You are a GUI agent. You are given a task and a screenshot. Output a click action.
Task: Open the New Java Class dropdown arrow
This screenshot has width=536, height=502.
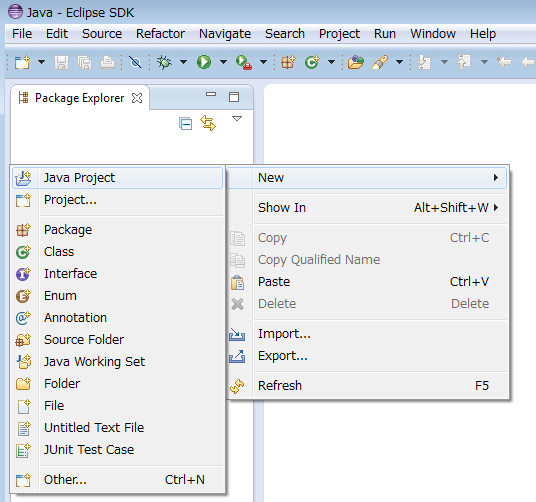331,62
